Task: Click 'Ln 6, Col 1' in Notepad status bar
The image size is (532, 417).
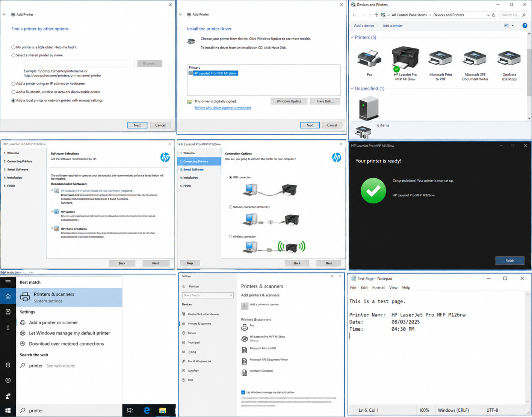Action: (369, 410)
